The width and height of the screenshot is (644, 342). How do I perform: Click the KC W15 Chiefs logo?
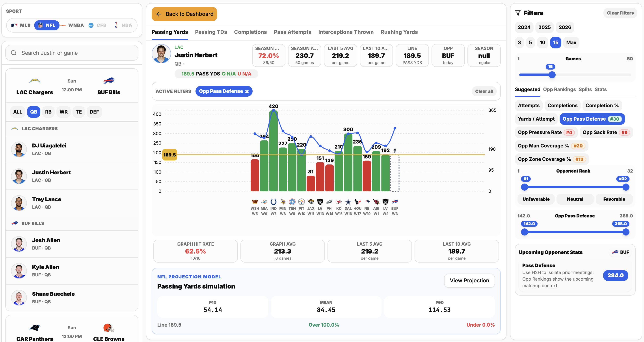click(x=339, y=202)
